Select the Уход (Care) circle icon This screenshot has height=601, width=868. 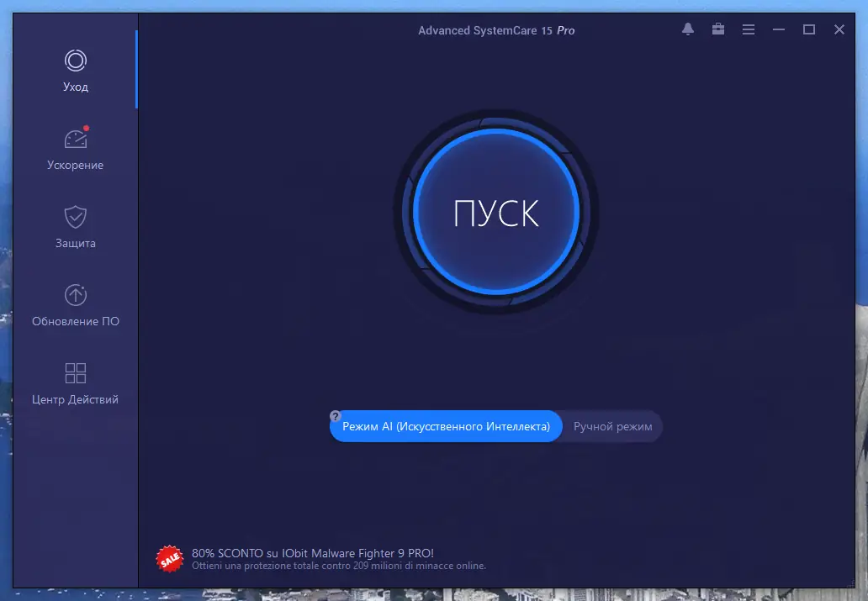[x=75, y=61]
